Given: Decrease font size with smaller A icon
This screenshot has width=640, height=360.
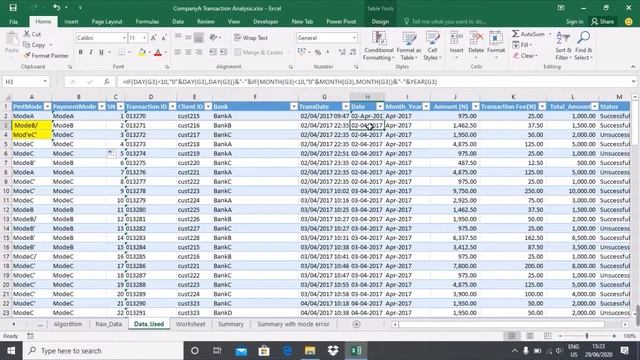Looking at the screenshot, I should click(164, 38).
